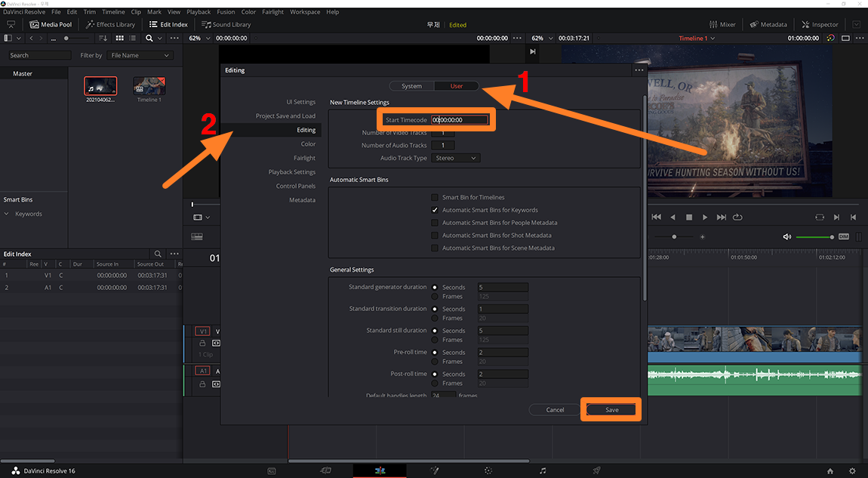
Task: Open the UI Settings preferences section
Action: 300,102
